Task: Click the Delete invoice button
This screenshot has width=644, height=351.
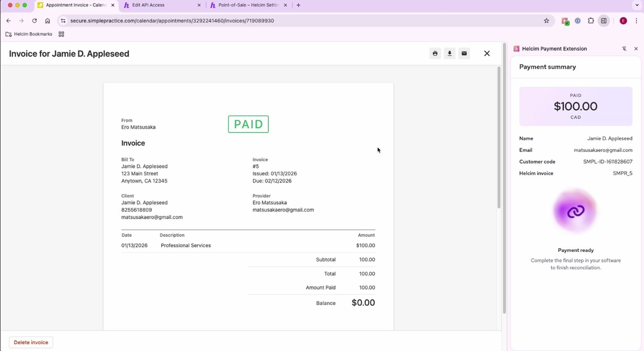Action: pyautogui.click(x=31, y=342)
